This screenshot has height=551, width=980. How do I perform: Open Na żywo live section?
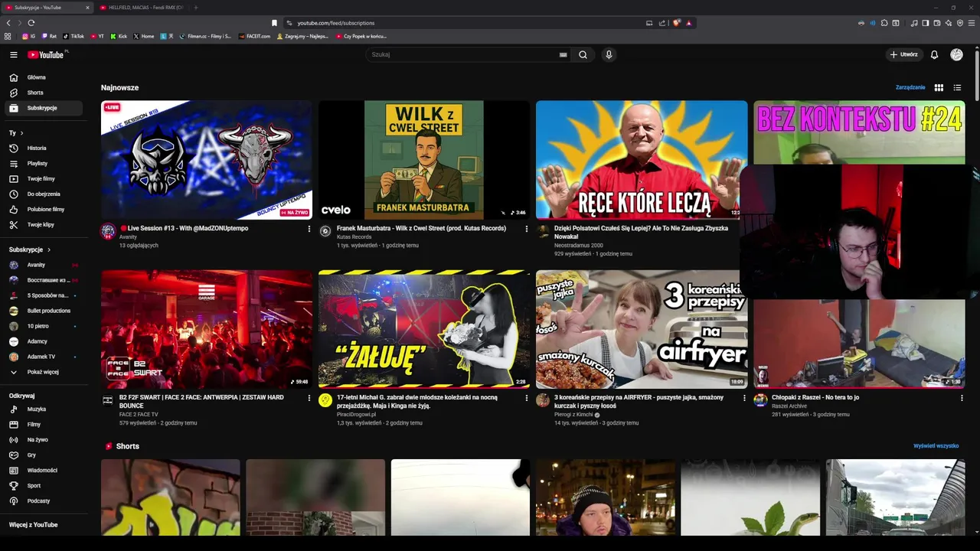point(44,439)
